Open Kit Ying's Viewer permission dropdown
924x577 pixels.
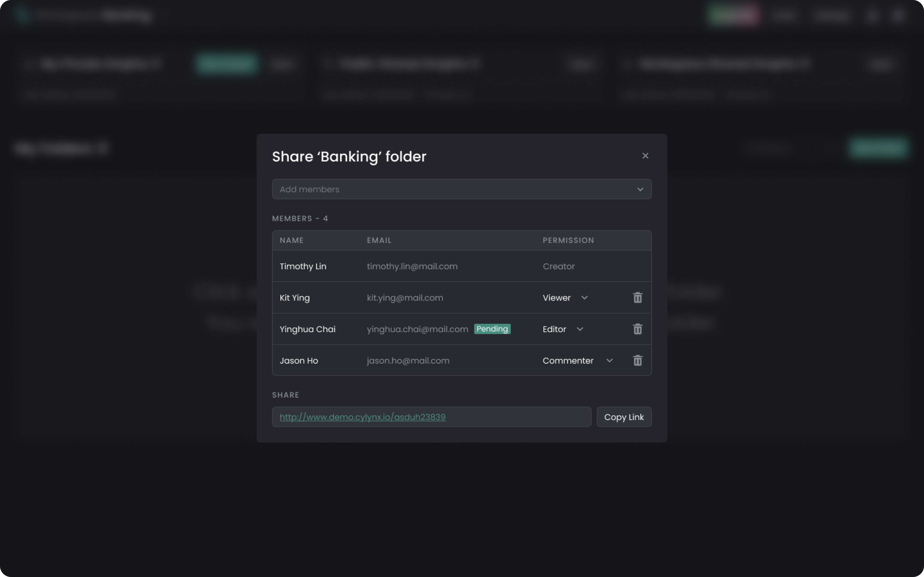(x=565, y=298)
